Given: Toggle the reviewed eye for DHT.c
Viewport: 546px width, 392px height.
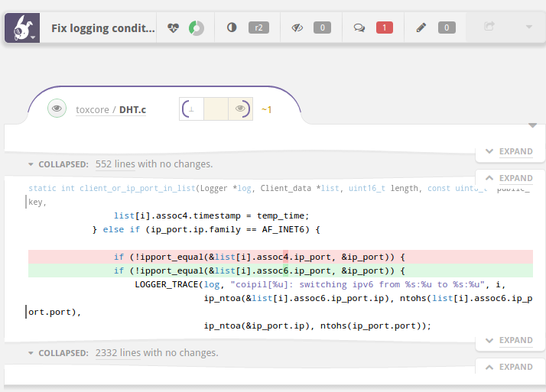Looking at the screenshot, I should [57, 109].
